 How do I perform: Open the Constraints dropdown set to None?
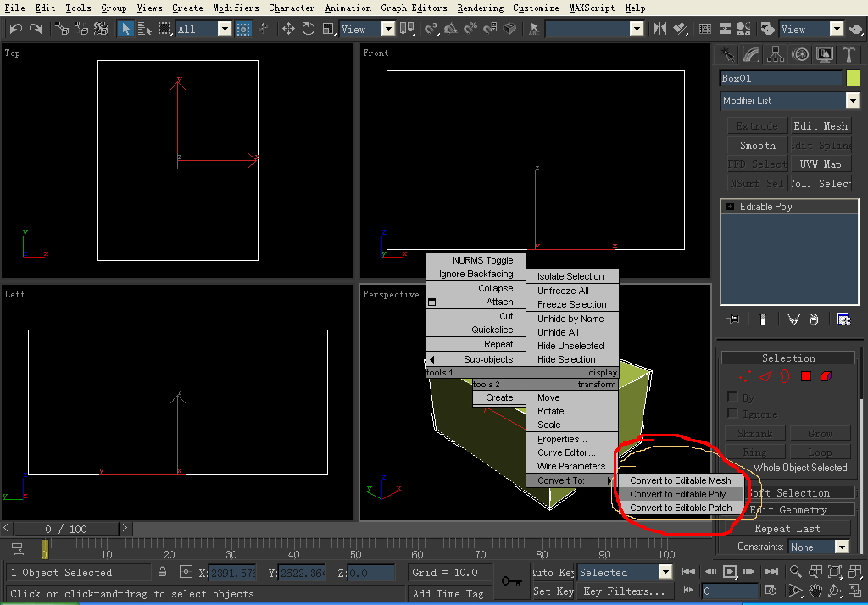click(841, 547)
